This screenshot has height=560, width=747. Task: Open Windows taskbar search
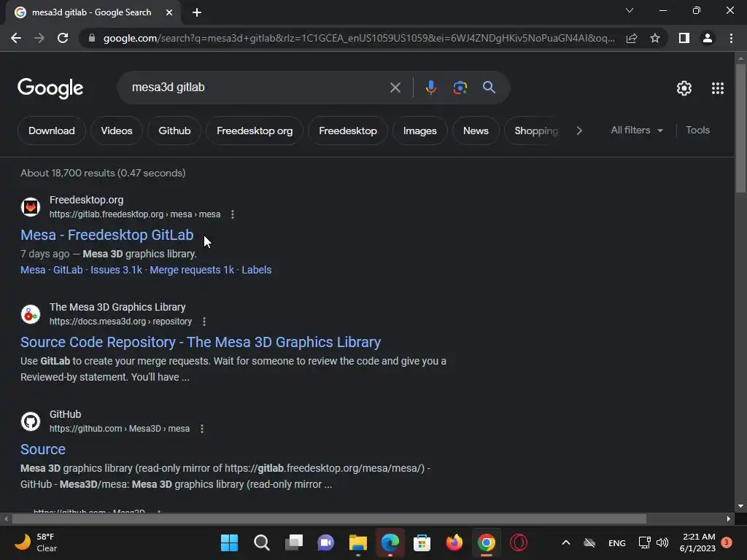(262, 542)
